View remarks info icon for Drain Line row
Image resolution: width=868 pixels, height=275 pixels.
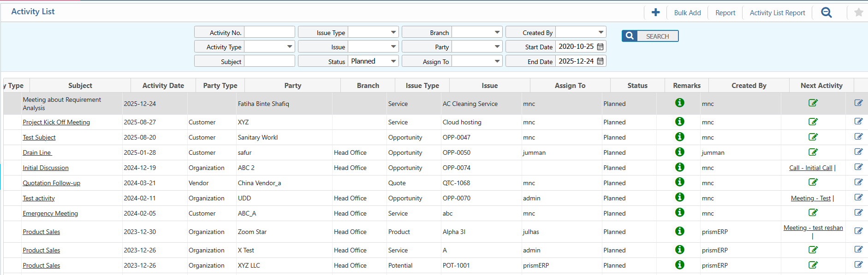[x=680, y=152]
